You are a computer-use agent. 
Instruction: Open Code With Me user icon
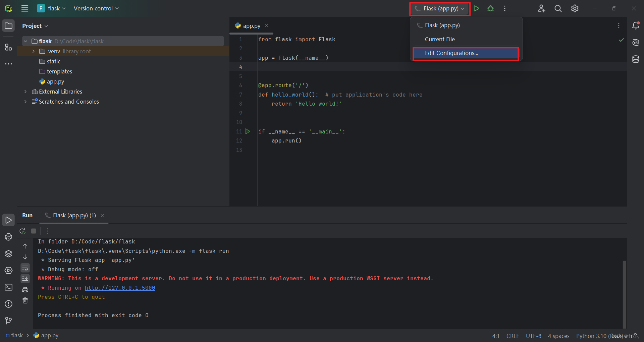[541, 8]
